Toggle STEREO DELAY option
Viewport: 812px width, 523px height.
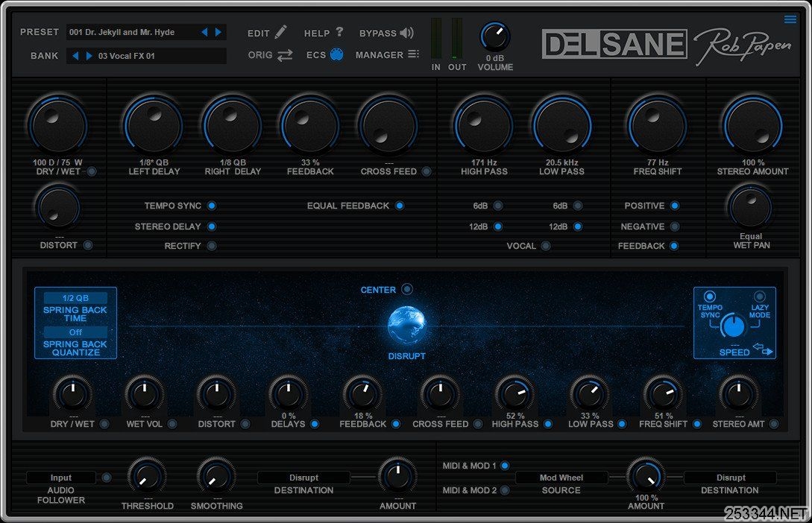212,226
